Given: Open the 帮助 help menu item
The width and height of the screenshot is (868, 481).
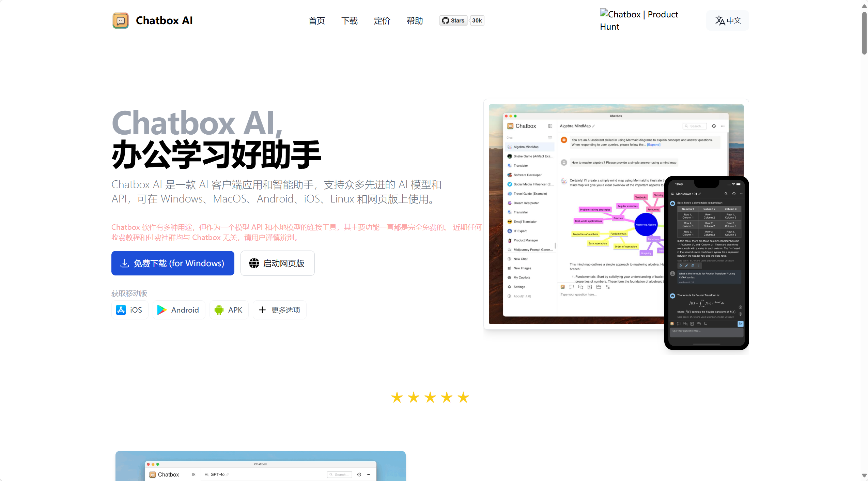Looking at the screenshot, I should click(415, 20).
